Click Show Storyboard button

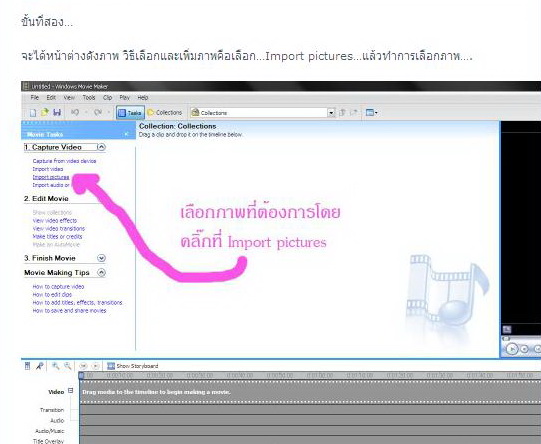pyautogui.click(x=132, y=366)
